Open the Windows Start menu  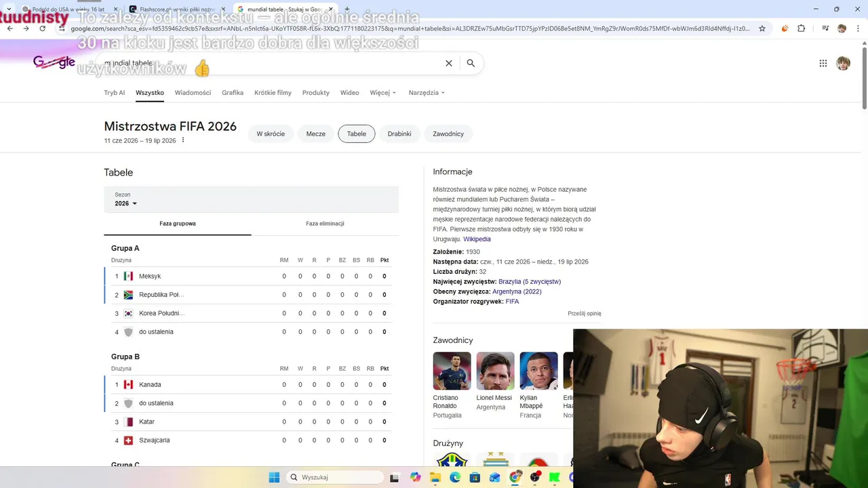click(274, 477)
